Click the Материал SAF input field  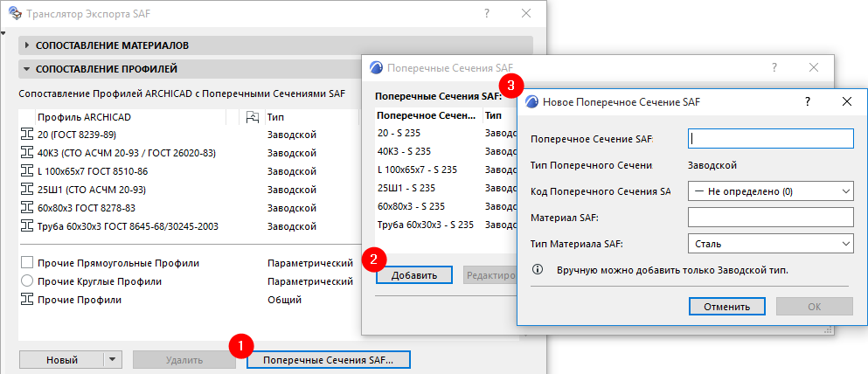pos(770,218)
